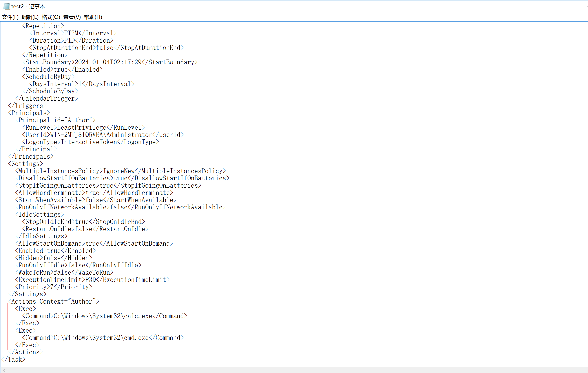
Task: Click the ExecutionTimeLimit P3D line
Action: click(93, 280)
